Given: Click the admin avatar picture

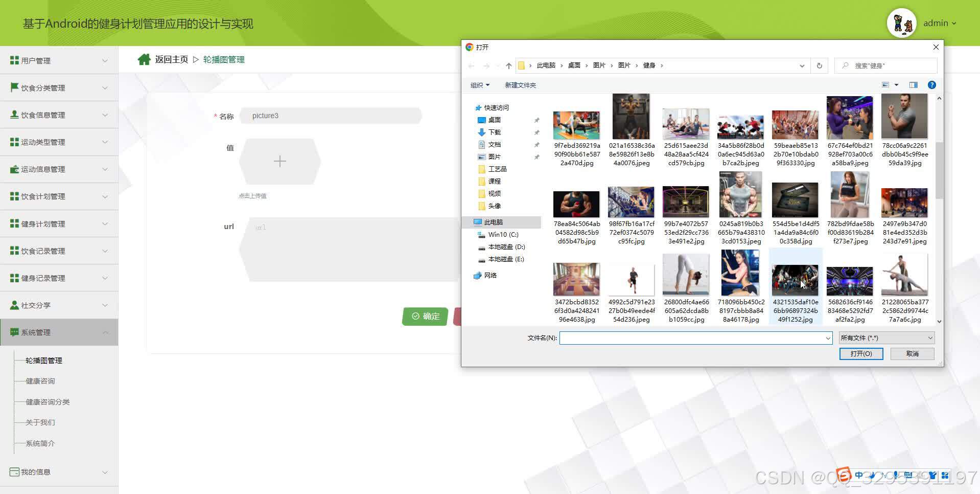Looking at the screenshot, I should click(901, 23).
